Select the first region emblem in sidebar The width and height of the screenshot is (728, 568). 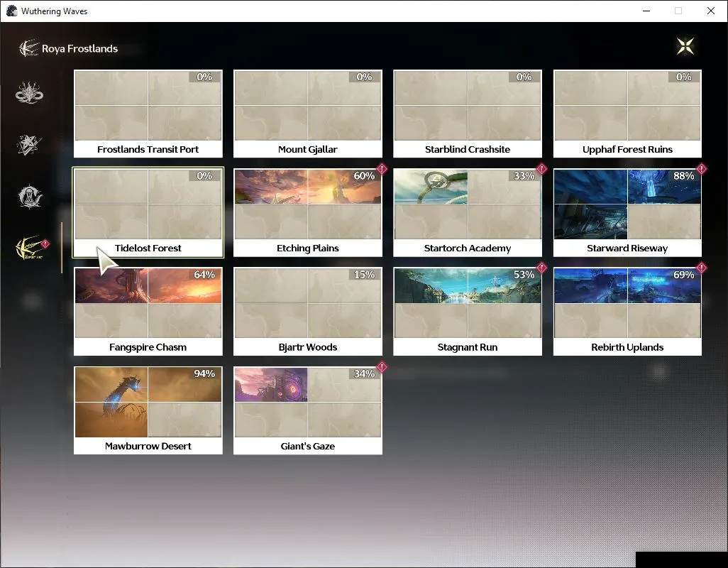pyautogui.click(x=29, y=92)
